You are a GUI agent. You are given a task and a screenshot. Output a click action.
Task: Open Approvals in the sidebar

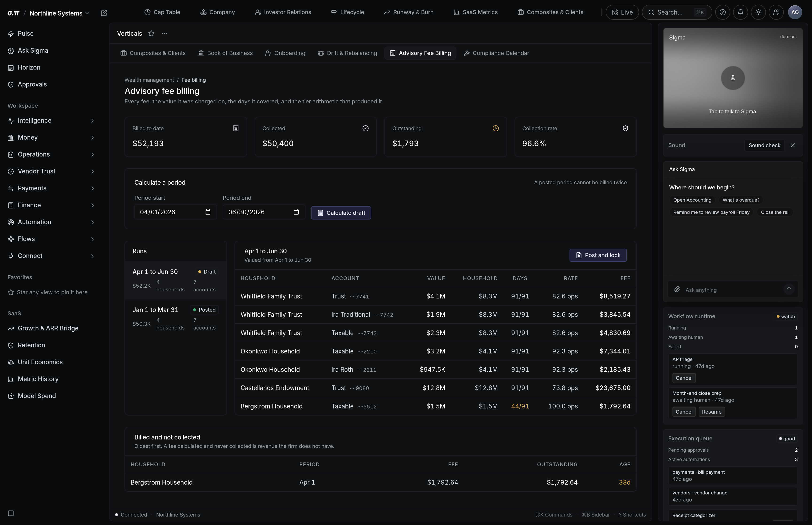(51, 84)
